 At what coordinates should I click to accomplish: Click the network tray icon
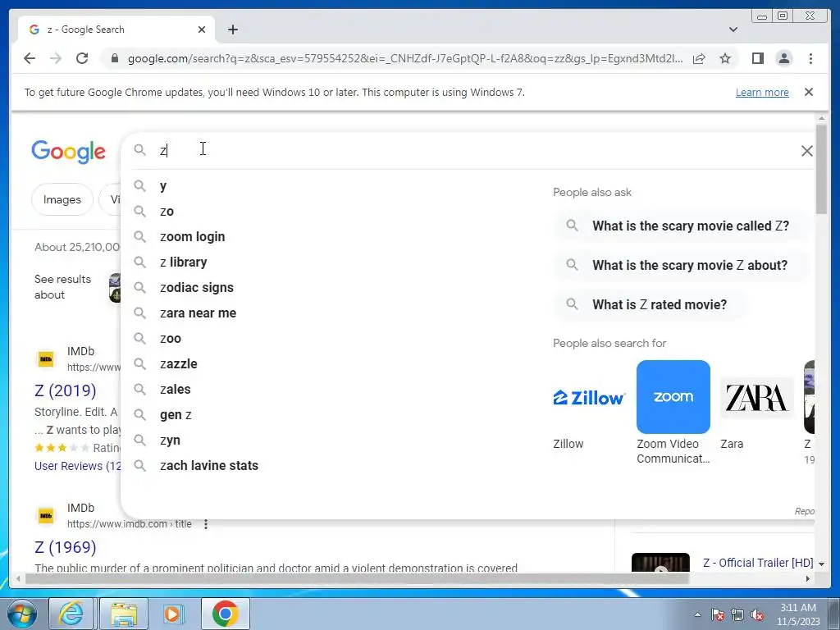click(737, 615)
